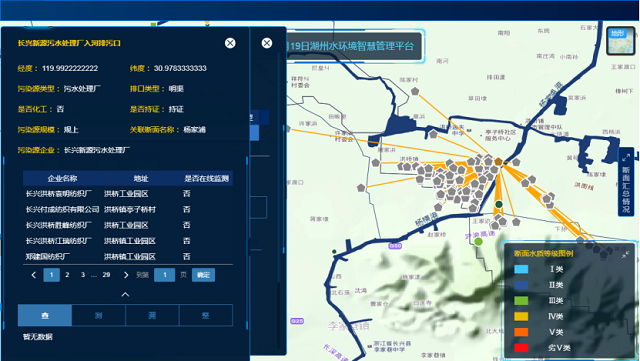Focus the page number input field
Viewport: 640px width, 361px height.
(x=164, y=275)
